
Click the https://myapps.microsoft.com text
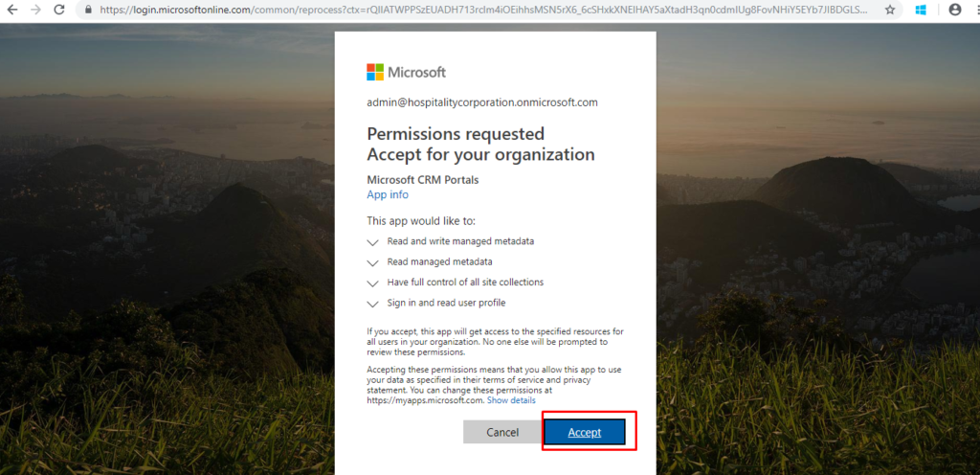coord(425,400)
